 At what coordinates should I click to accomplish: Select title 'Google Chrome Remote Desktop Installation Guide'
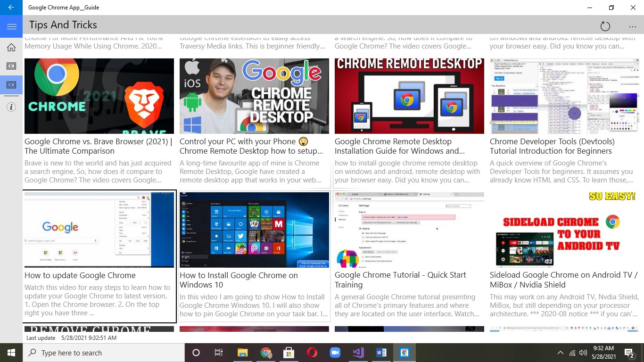click(400, 146)
